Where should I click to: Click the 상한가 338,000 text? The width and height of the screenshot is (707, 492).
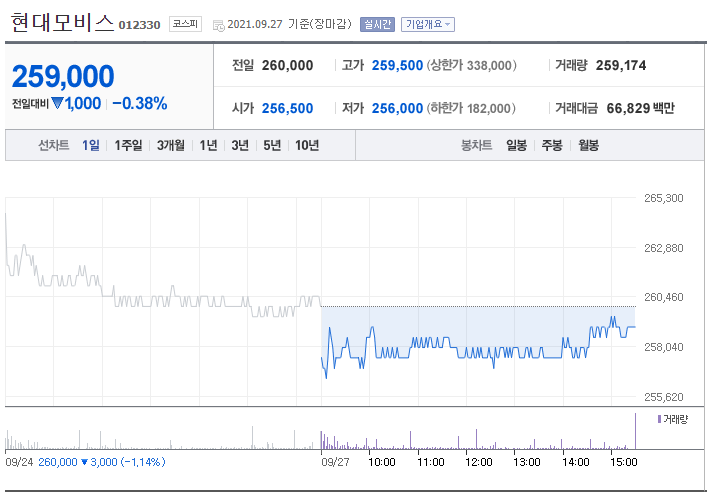click(471, 65)
